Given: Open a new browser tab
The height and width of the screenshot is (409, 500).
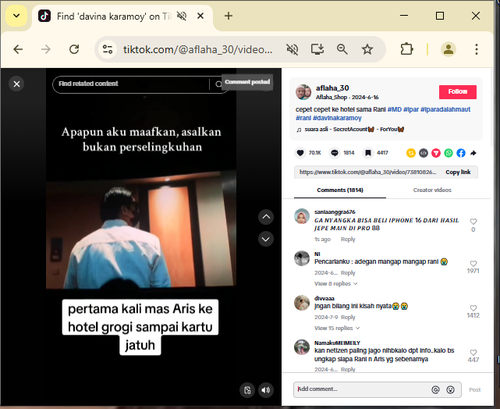Looking at the screenshot, I should click(x=228, y=16).
